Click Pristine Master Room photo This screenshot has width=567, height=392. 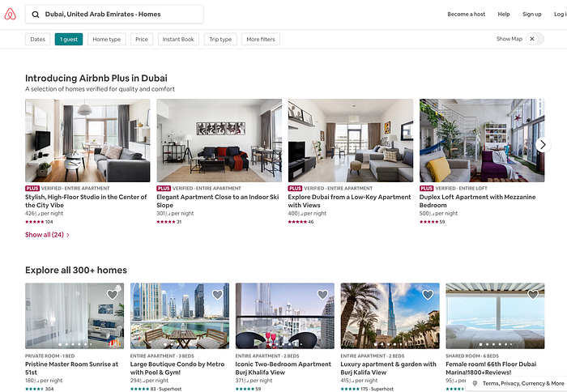point(75,316)
